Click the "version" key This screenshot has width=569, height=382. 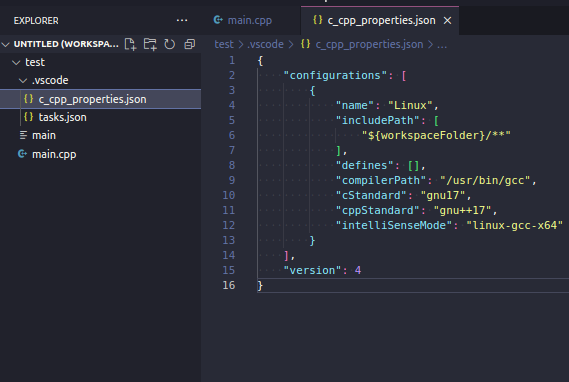pyautogui.click(x=312, y=271)
